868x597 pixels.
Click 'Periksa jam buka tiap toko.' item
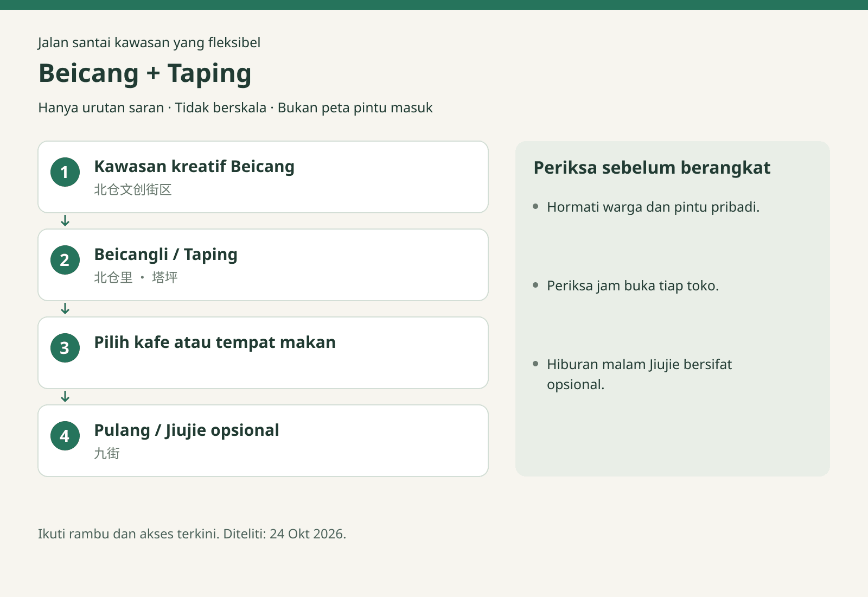tap(633, 285)
